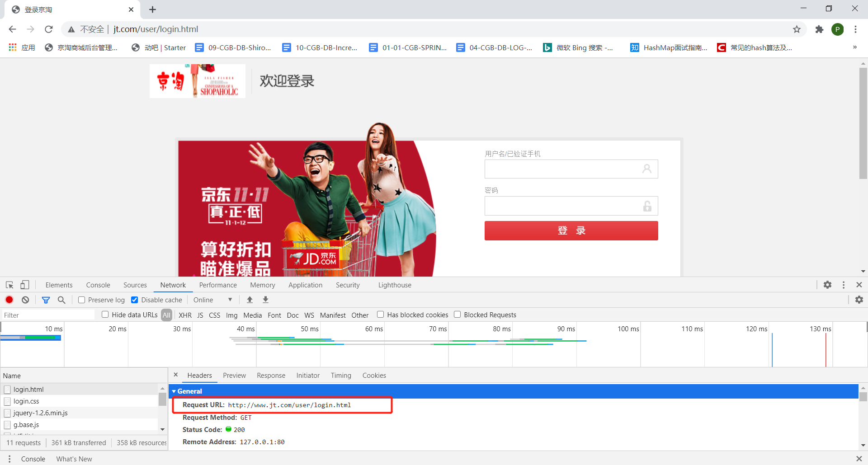Activate inspect element cursor
Image resolution: width=868 pixels, height=465 pixels.
9,285
